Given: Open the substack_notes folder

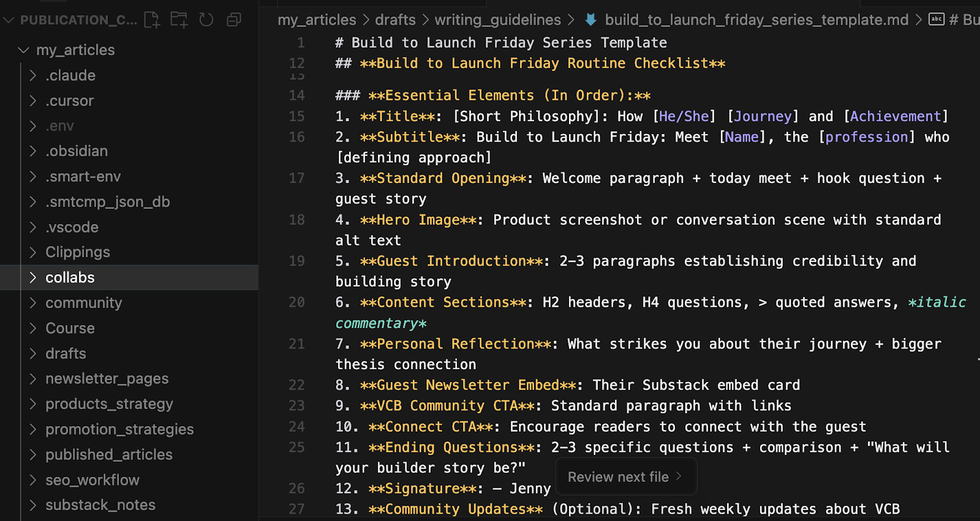Looking at the screenshot, I should [x=100, y=505].
